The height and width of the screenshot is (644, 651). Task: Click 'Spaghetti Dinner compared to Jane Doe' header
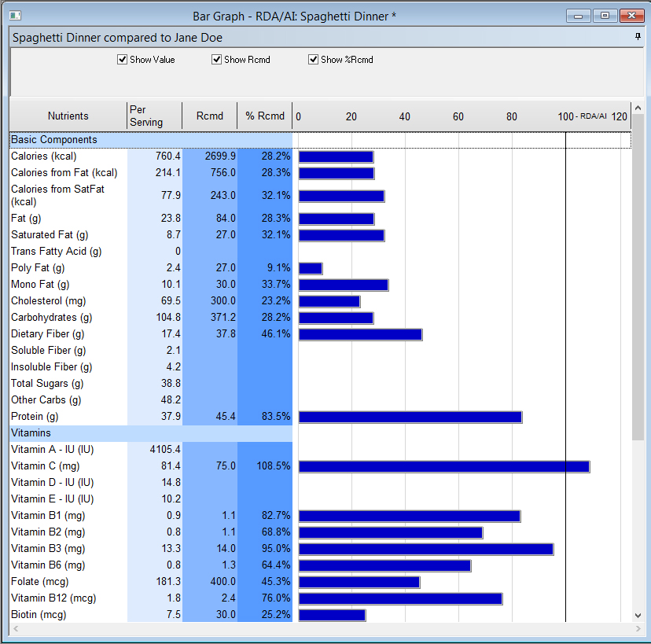(x=117, y=38)
